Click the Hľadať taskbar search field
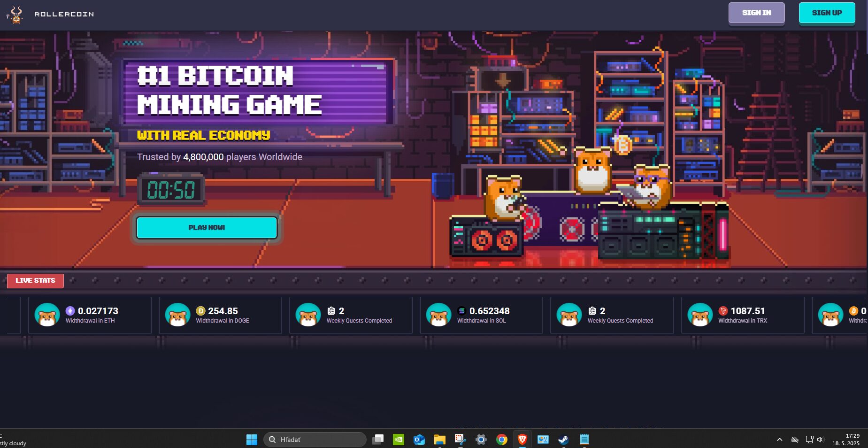Screen dimensions: 868x448 [315, 440]
